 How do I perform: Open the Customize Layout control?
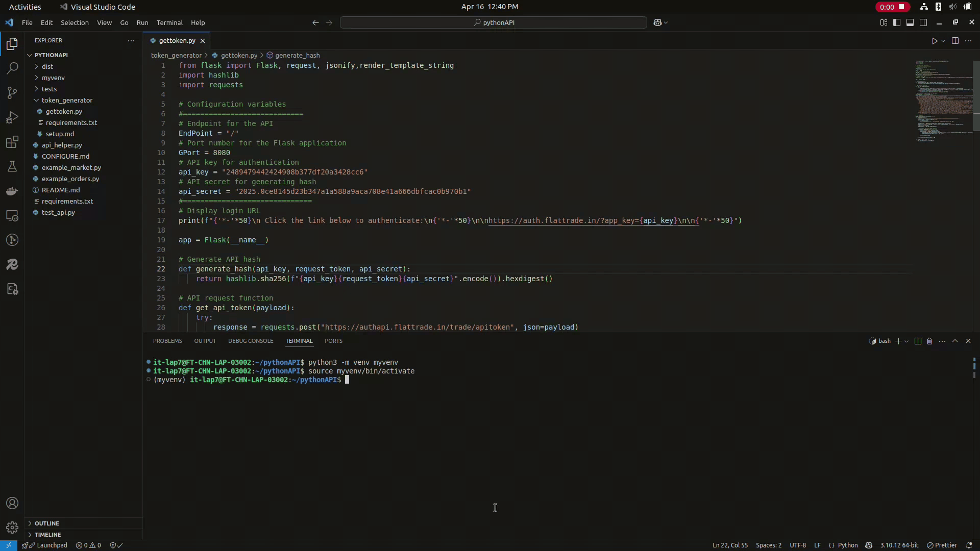click(x=884, y=22)
